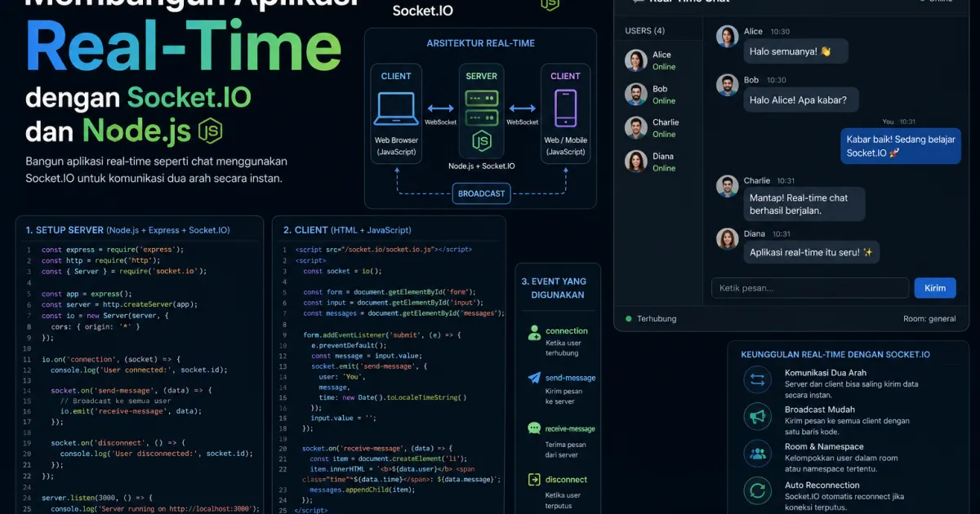Focus the Ketik pesan message input field

pos(810,288)
